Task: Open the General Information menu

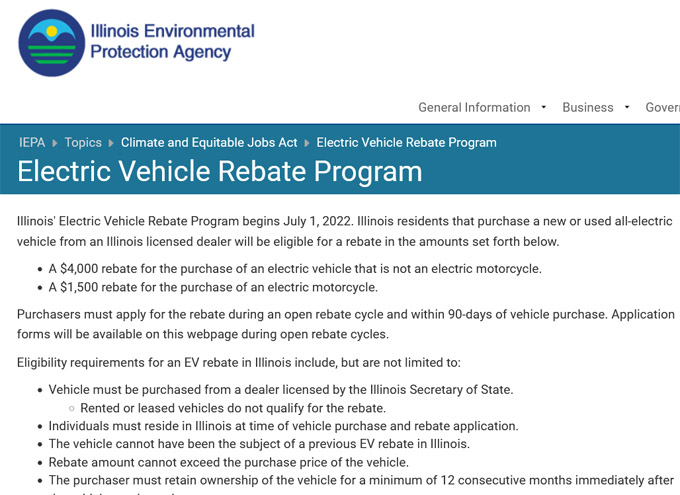Action: pos(474,107)
